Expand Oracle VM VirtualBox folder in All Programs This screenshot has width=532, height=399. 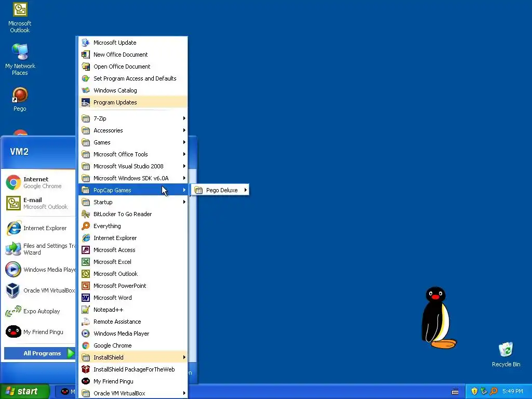pos(133,393)
